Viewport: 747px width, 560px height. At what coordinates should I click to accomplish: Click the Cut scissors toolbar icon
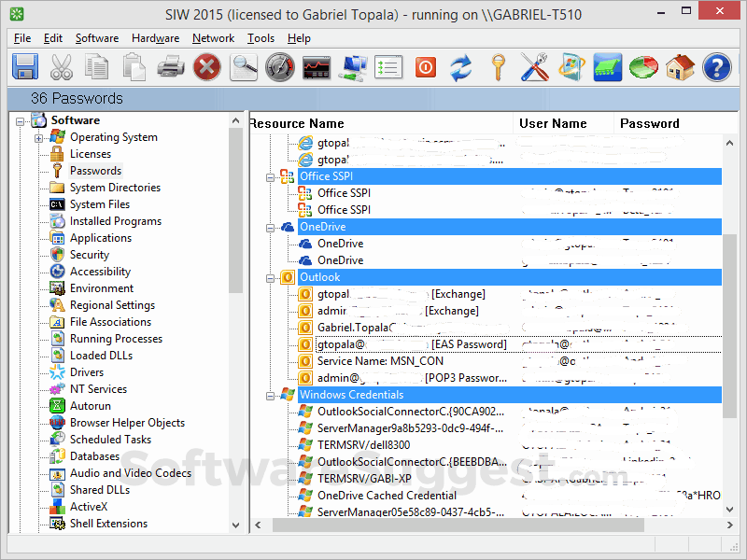[62, 67]
